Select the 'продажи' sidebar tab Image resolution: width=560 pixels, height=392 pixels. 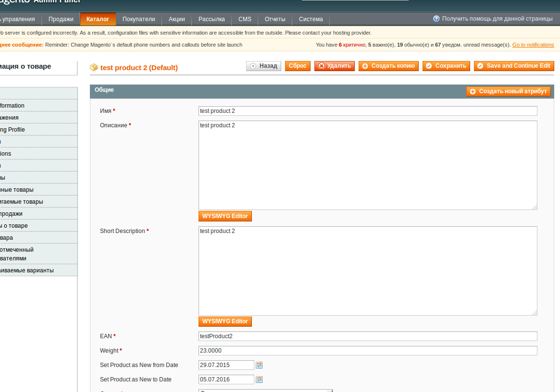[38, 213]
